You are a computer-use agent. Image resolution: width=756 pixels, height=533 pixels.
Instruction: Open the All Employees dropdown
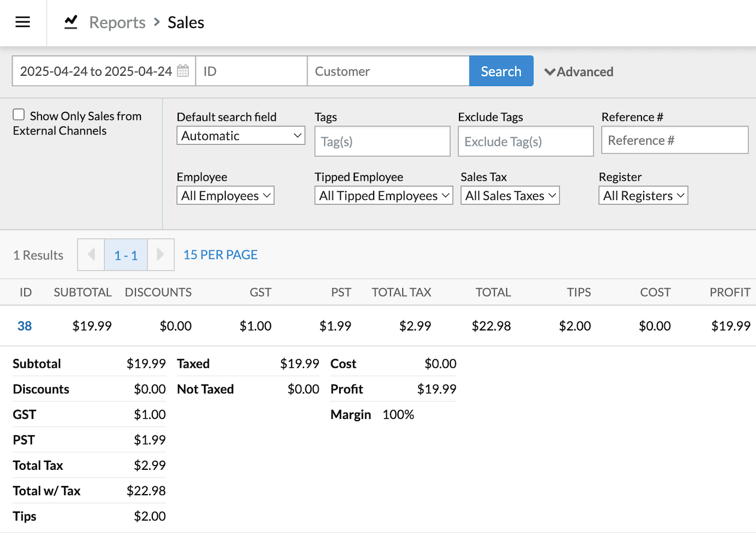pyautogui.click(x=225, y=195)
